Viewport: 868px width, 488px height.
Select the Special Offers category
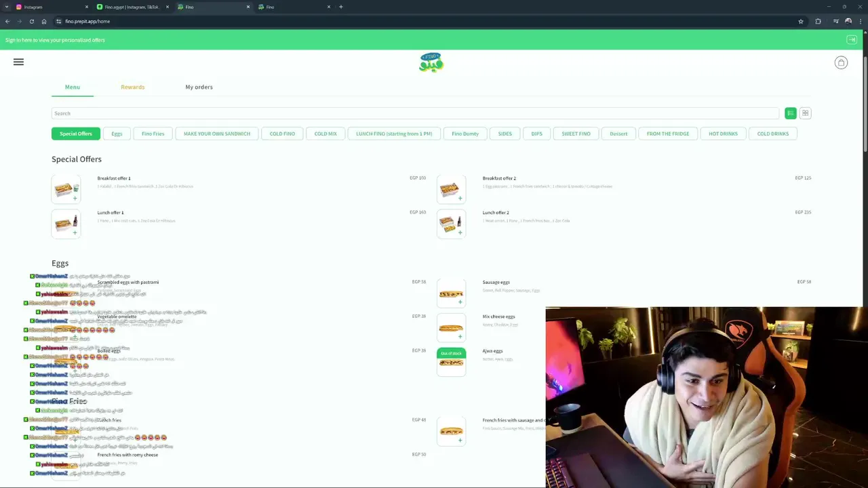[76, 134]
